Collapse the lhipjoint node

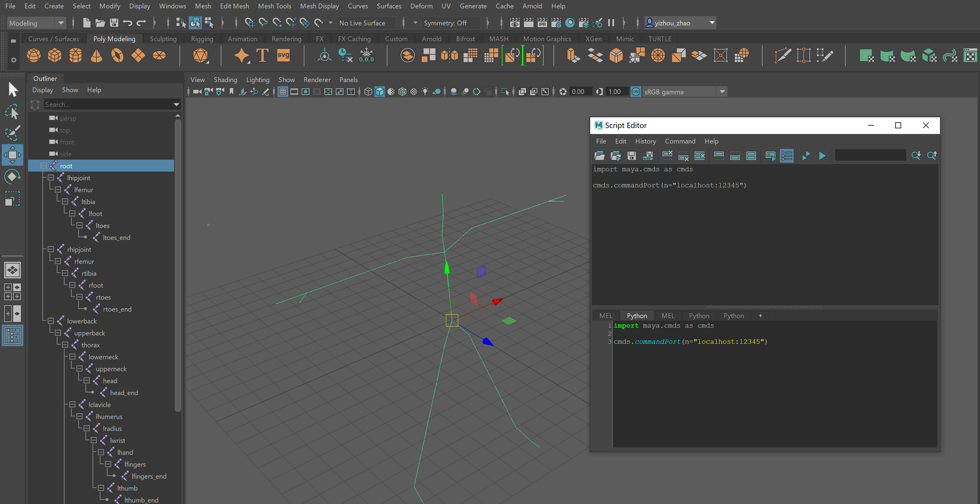50,178
